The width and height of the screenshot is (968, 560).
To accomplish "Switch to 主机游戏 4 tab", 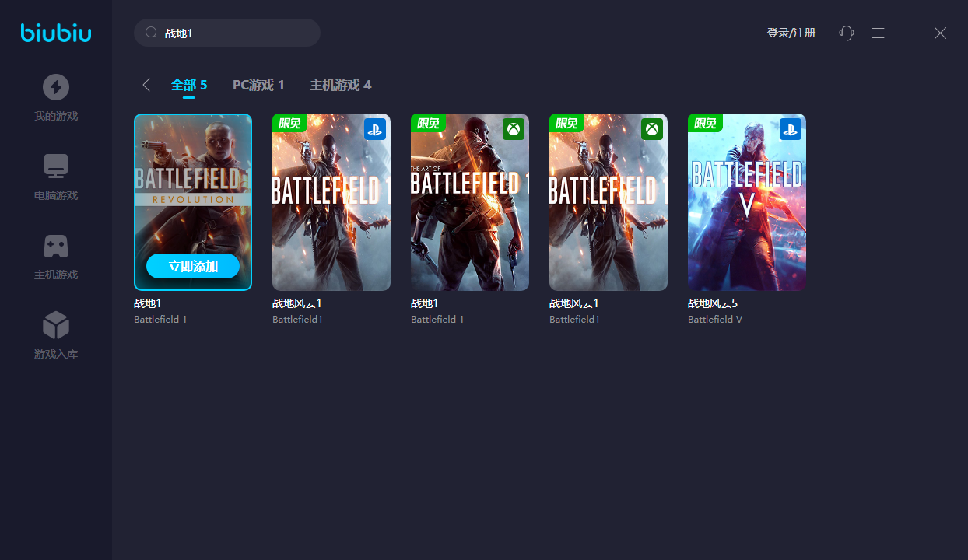I will pos(341,85).
